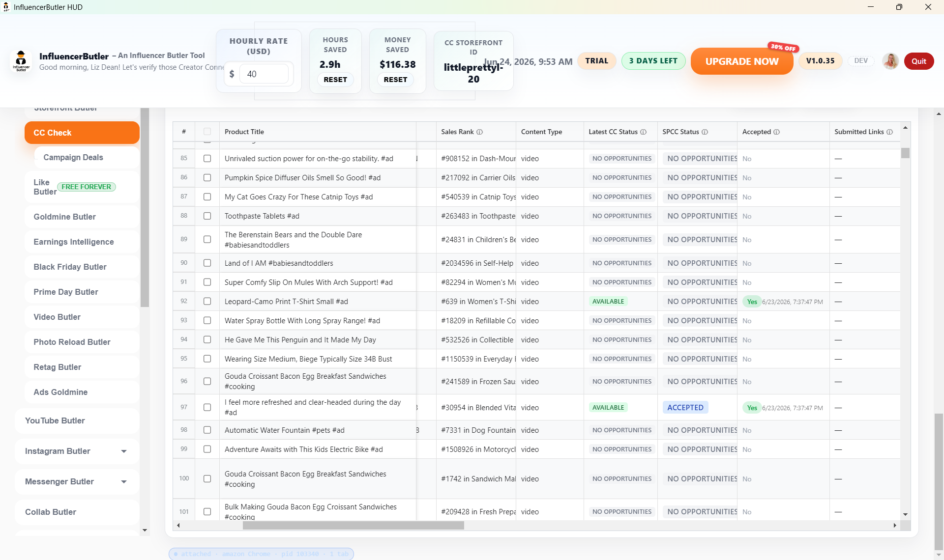This screenshot has width=944, height=560.
Task: Open Campaign Deals in the sidebar
Action: tap(87, 157)
